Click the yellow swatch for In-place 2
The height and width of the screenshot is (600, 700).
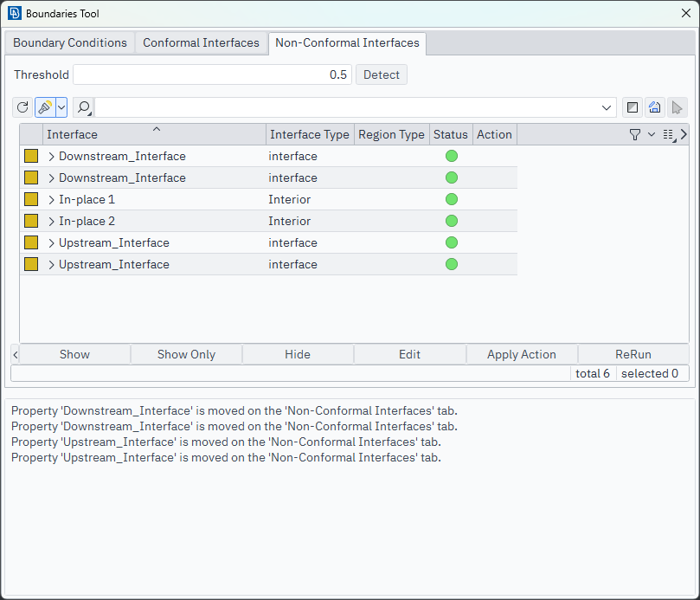[x=31, y=221]
